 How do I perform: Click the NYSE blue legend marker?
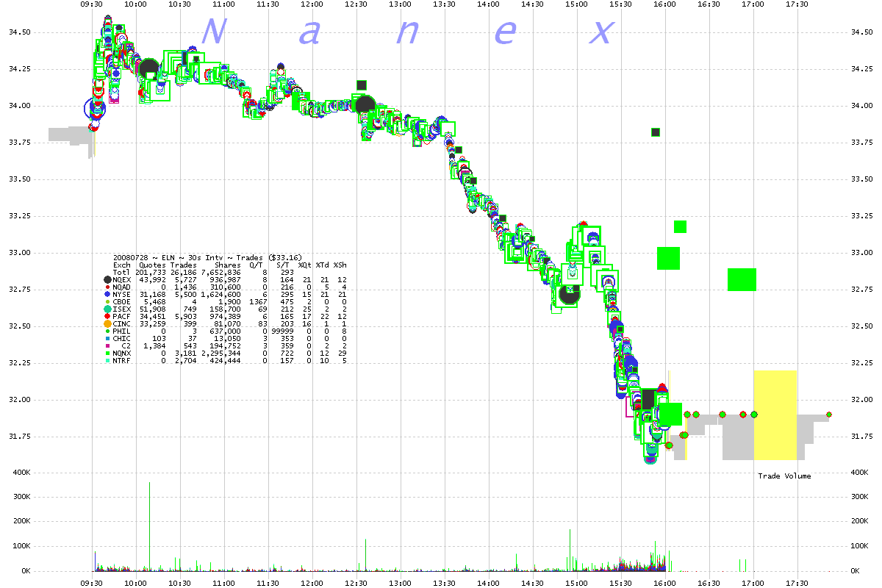point(107,294)
